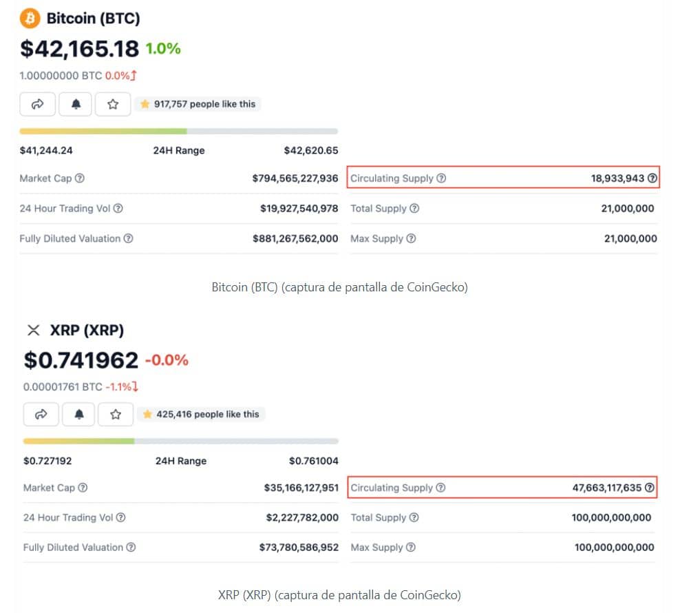Click the 1.00000000 BTC value
The image size is (700, 613).
click(61, 76)
